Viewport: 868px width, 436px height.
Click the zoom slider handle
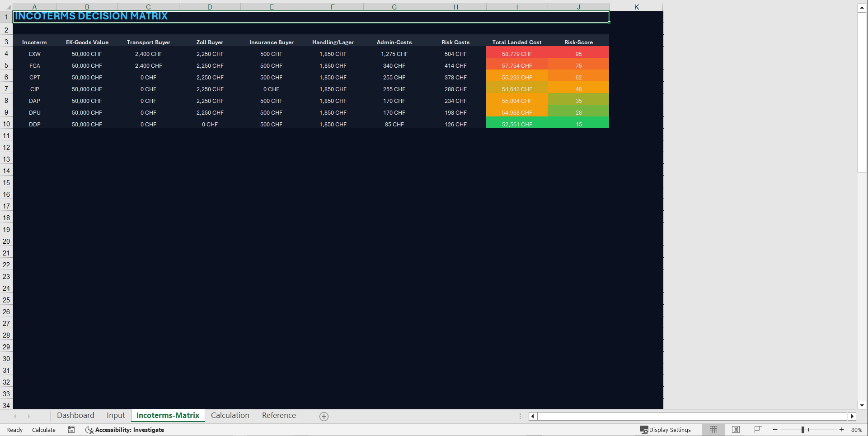pos(803,430)
